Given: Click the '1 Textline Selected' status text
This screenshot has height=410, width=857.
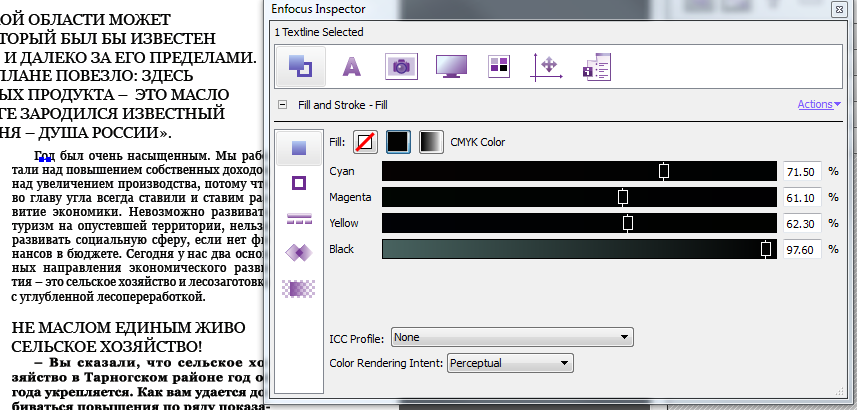Looking at the screenshot, I should (319, 32).
